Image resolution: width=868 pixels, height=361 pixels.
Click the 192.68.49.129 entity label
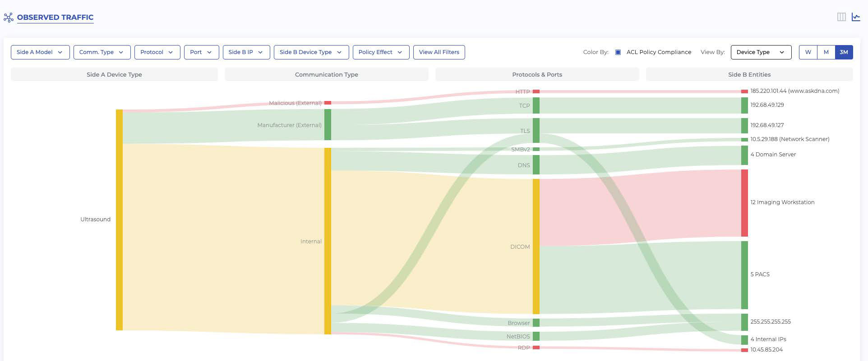coord(767,105)
